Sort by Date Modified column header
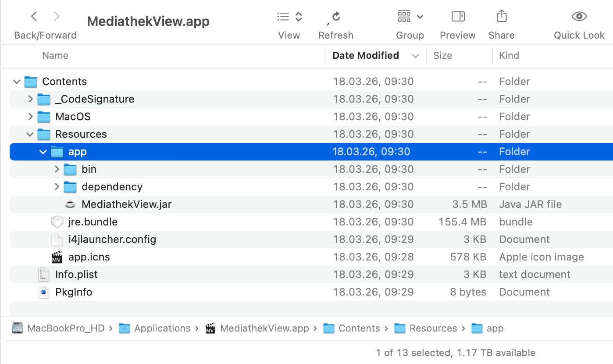The width and height of the screenshot is (613, 364). point(366,56)
